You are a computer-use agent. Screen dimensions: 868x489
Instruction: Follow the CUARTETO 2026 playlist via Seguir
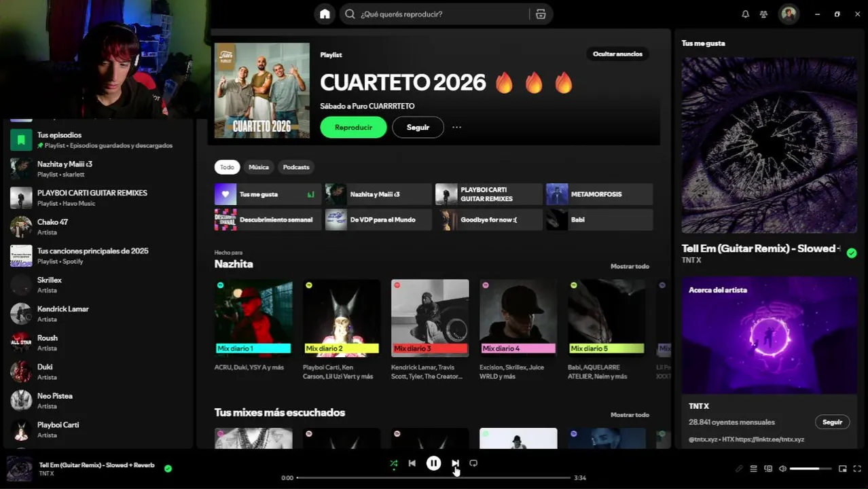tap(418, 127)
